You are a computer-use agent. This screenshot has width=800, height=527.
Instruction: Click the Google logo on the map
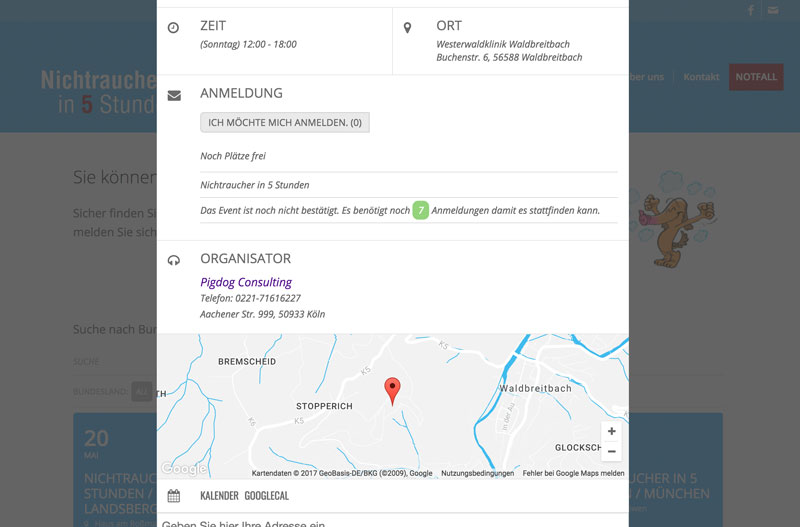pos(183,469)
